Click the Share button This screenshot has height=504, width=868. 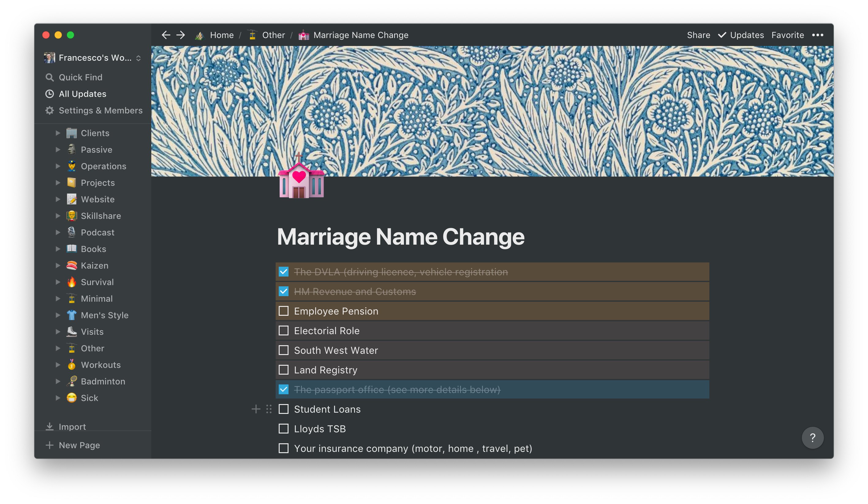698,35
